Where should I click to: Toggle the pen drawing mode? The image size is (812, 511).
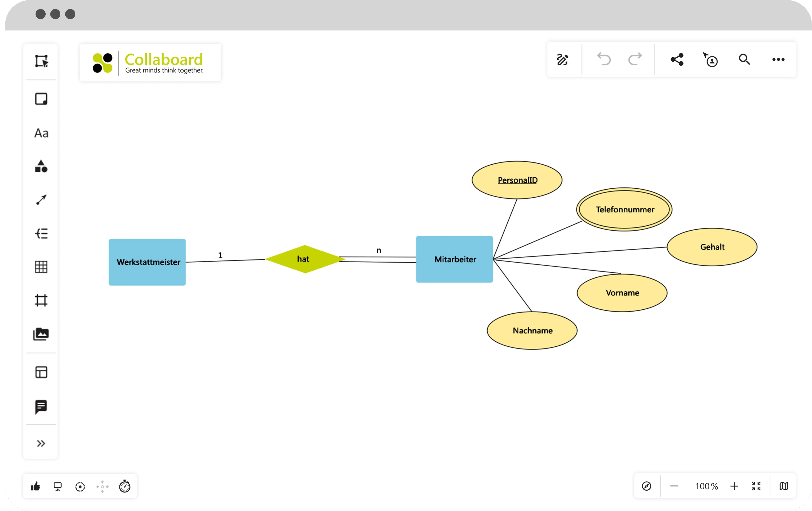(x=562, y=60)
